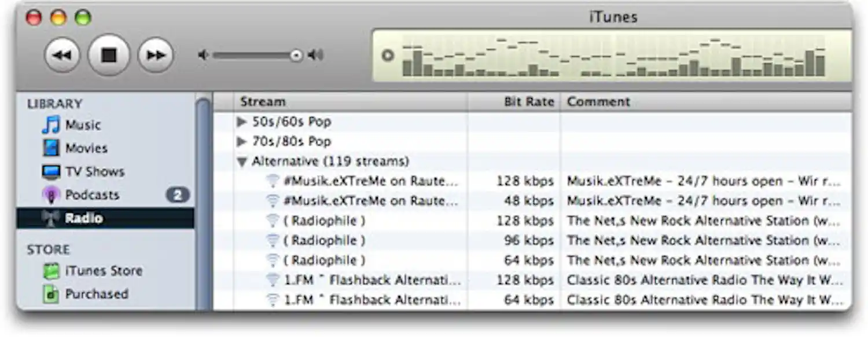The height and width of the screenshot is (337, 868).
Task: Adjust the volume slider
Action: click(x=295, y=55)
